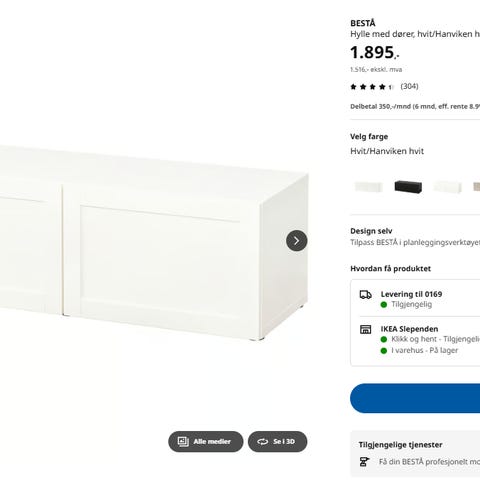Click the star rating row
The width and height of the screenshot is (480, 480).
(x=372, y=87)
